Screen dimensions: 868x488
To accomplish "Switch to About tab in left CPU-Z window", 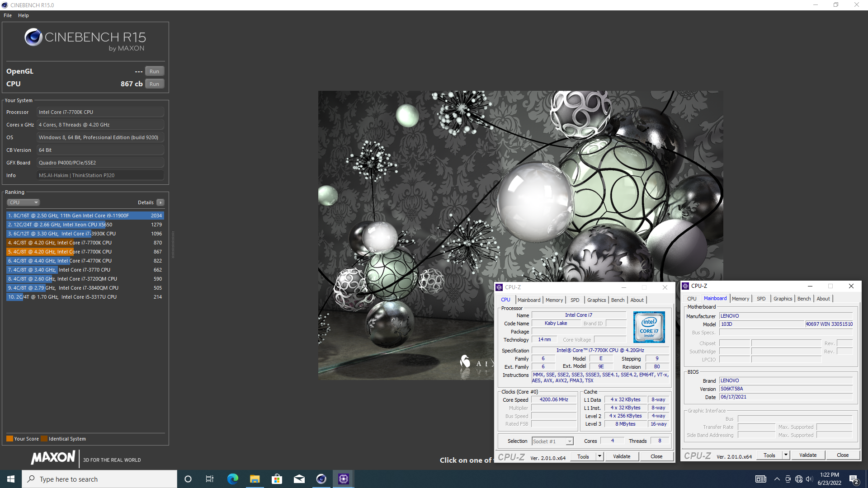I will coord(637,300).
